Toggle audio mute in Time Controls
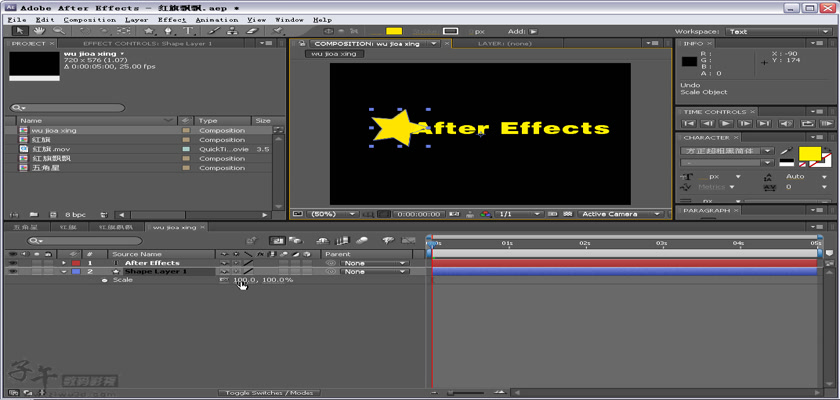This screenshot has height=400, width=840. (x=786, y=124)
